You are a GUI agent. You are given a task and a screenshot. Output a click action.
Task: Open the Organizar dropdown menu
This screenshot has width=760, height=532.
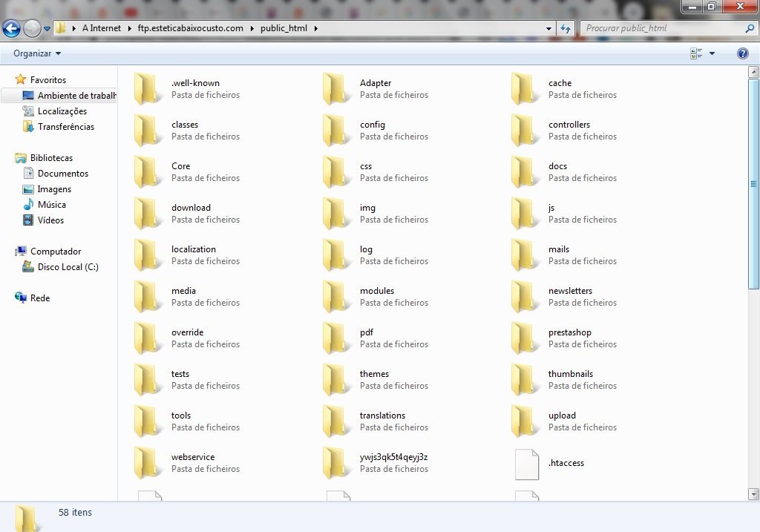[37, 53]
